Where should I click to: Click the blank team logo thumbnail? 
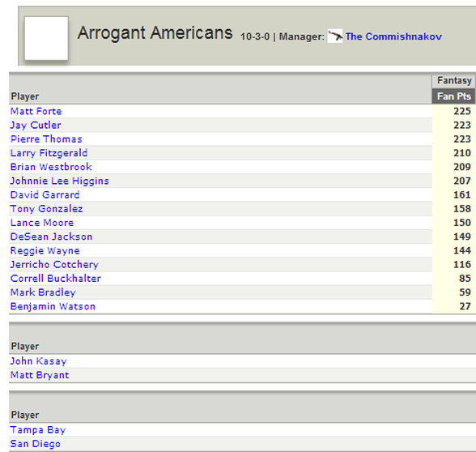[46, 38]
